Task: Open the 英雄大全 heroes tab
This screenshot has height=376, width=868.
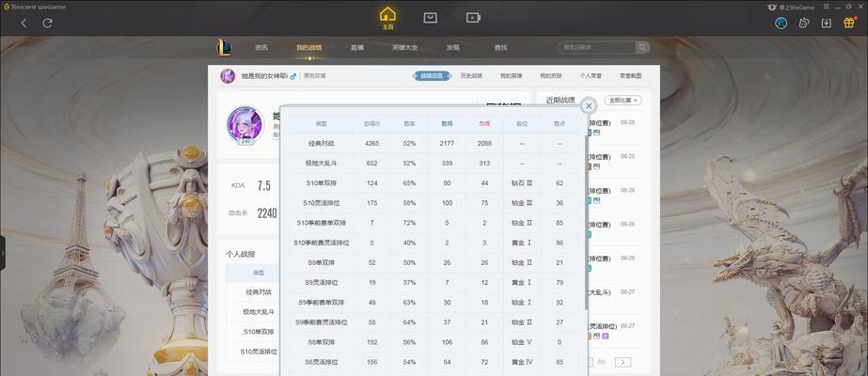Action: tap(404, 48)
